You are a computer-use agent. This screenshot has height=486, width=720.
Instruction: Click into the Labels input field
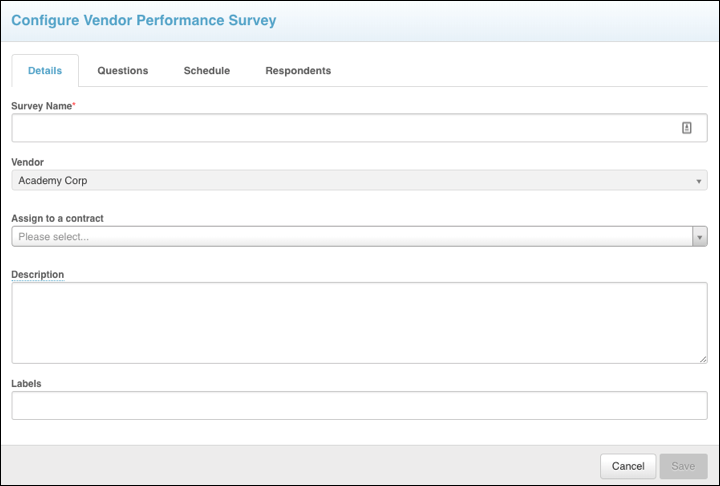[359, 406]
